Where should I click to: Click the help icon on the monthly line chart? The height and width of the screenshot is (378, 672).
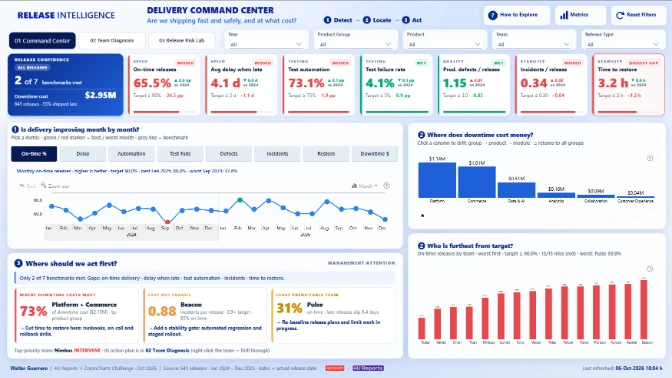tap(387, 186)
